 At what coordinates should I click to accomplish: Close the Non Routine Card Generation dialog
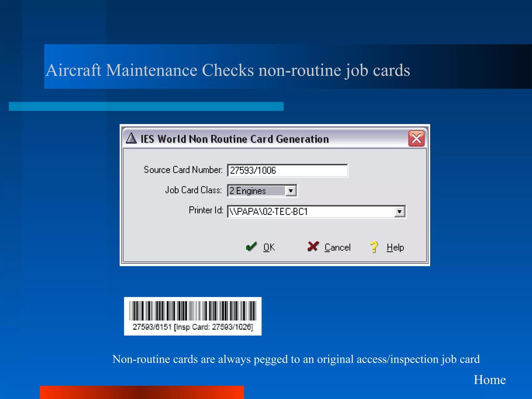[416, 138]
